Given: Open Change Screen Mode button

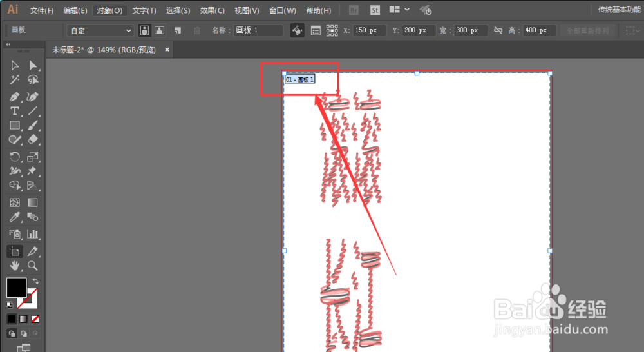Looking at the screenshot, I should [23, 348].
